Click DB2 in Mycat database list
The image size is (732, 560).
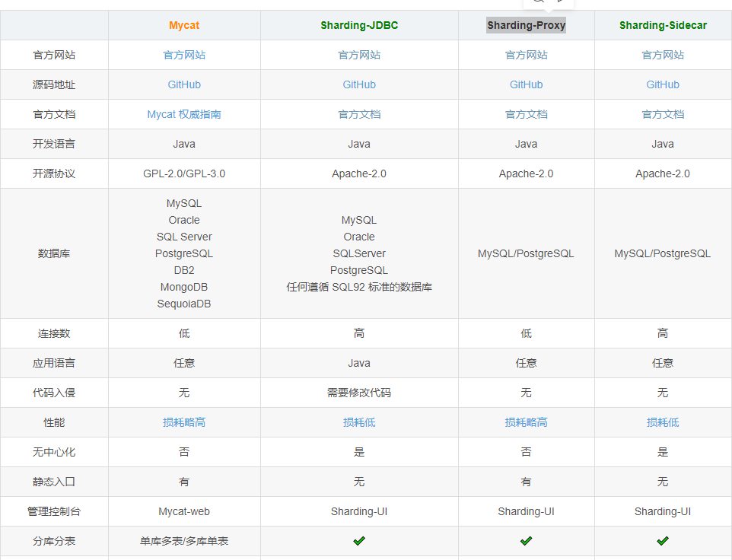184,270
